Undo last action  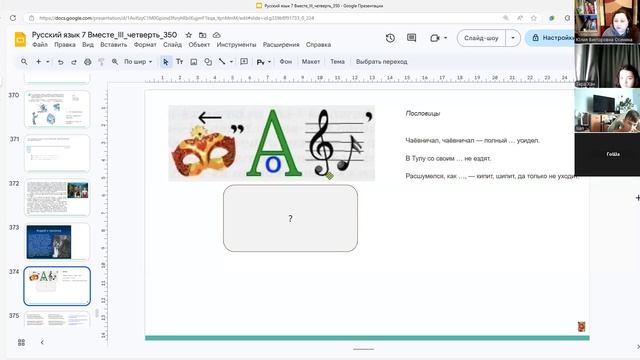pos(60,62)
